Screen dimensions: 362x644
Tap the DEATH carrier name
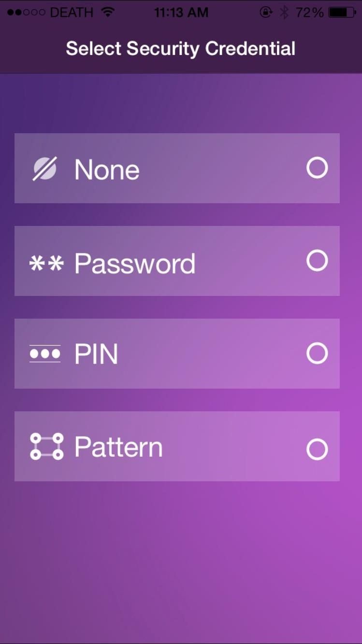(72, 13)
